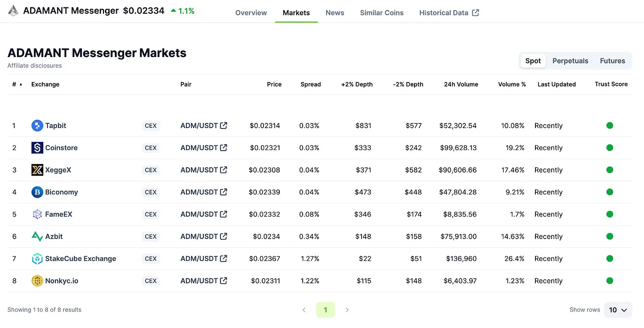Sort by Pair column header
Screen dimensions: 644x328
(186, 84)
